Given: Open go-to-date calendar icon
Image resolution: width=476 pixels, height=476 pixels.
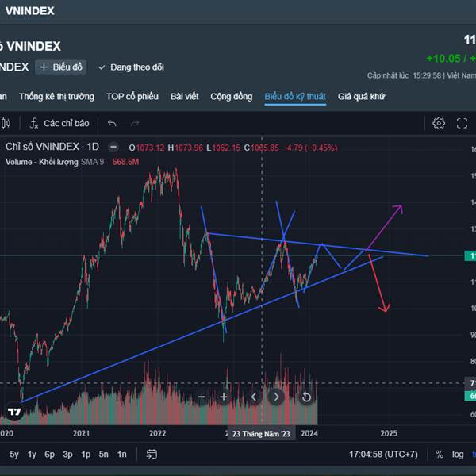Looking at the screenshot, I should pyautogui.click(x=152, y=454).
